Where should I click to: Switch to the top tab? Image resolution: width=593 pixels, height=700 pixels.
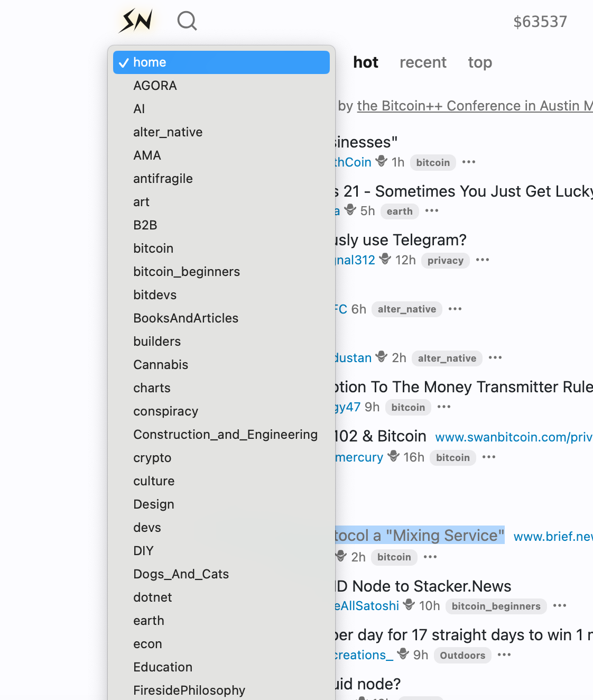click(x=479, y=62)
